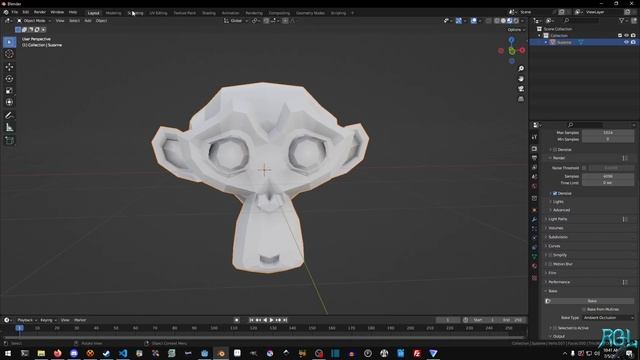Screen dimensions: 640x360
Task: Toggle the camera view icon in viewport
Action: [x=521, y=89]
